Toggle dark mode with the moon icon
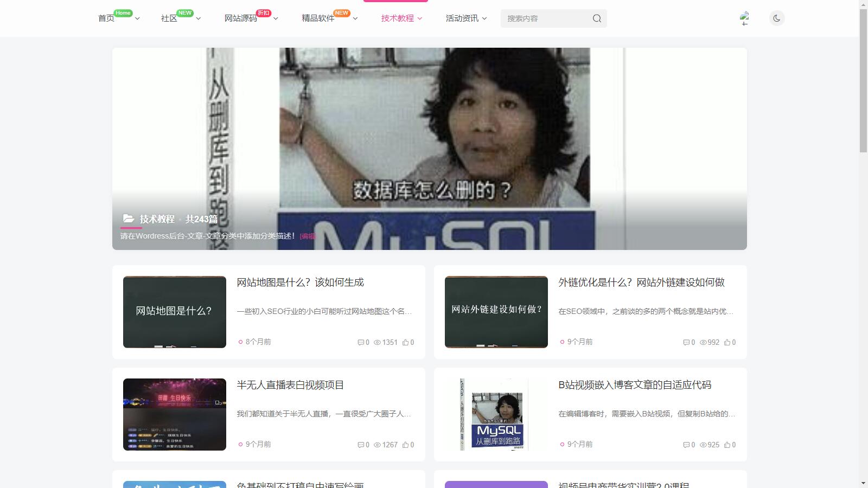Viewport: 868px width, 488px height. 777,18
